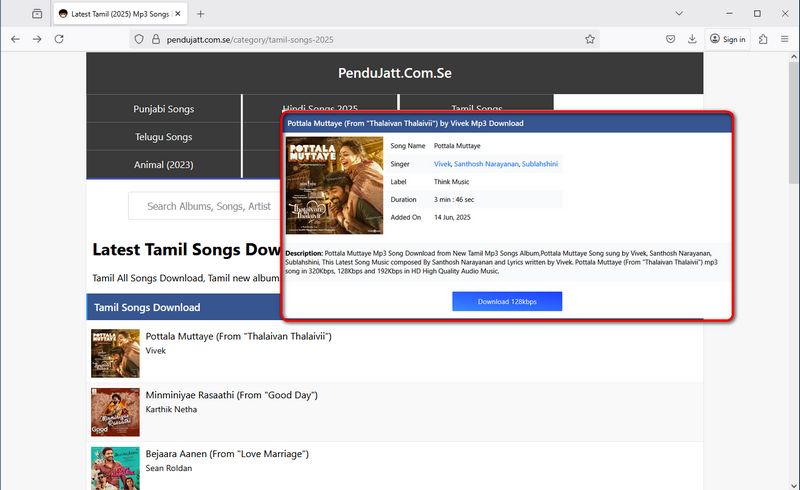Open the singer link Vivek in popup
The height and width of the screenshot is (490, 800).
(x=442, y=164)
